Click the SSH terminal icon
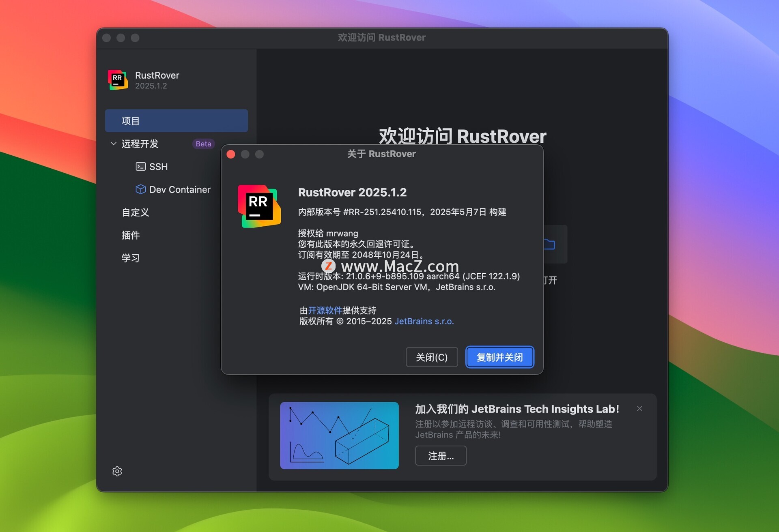 [140, 167]
